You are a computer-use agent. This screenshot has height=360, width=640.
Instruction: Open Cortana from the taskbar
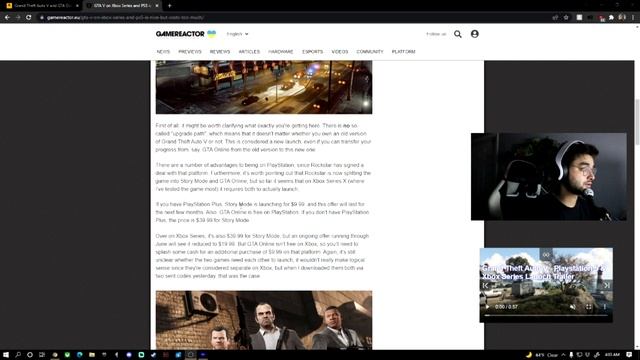tap(30, 355)
